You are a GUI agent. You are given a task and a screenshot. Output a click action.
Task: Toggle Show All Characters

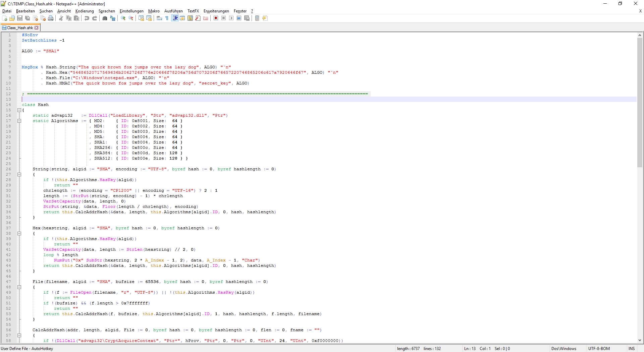point(167,18)
